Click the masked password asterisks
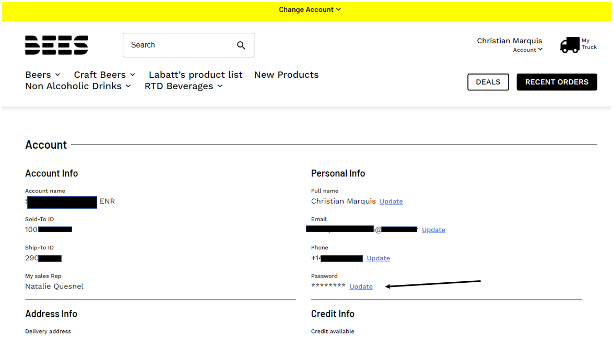The height and width of the screenshot is (360, 614). coord(328,286)
